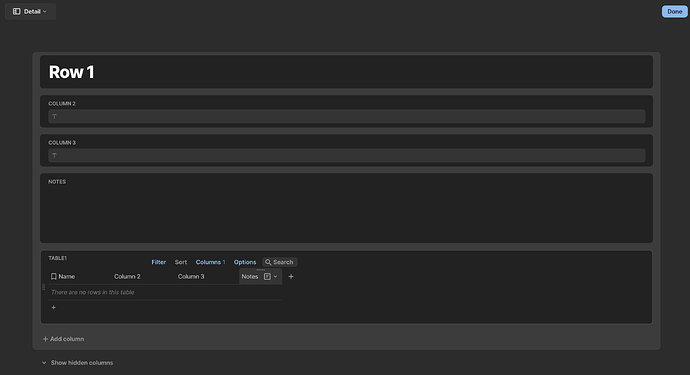The image size is (690, 375).
Task: Click the Column 2 text input
Action: tap(346, 117)
